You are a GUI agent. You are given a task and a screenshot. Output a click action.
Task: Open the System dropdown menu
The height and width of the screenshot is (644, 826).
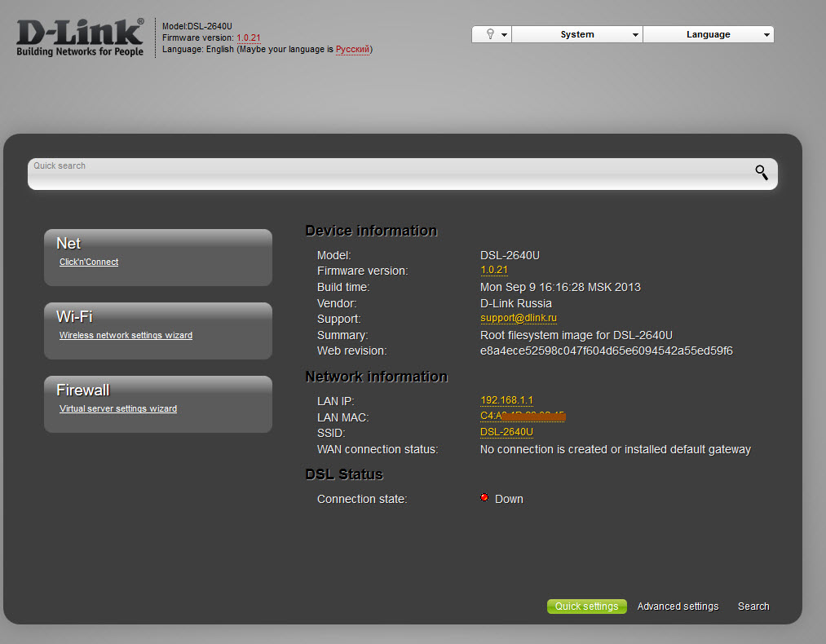click(x=576, y=34)
